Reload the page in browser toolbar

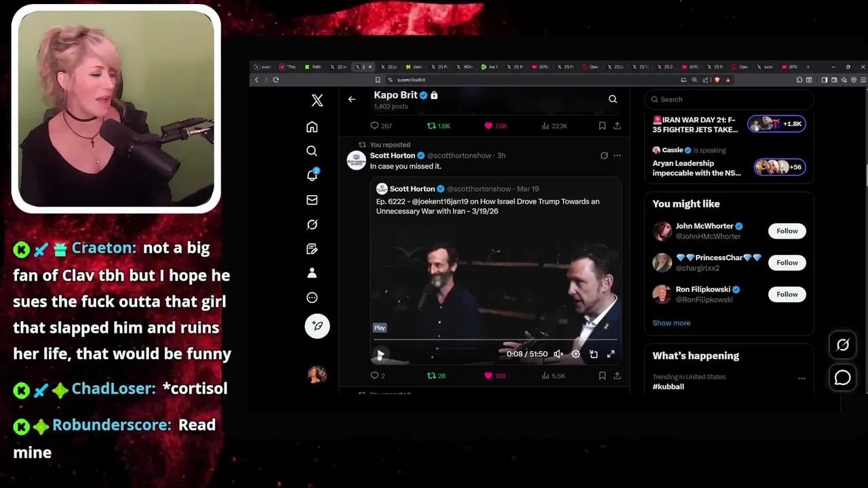tap(275, 80)
